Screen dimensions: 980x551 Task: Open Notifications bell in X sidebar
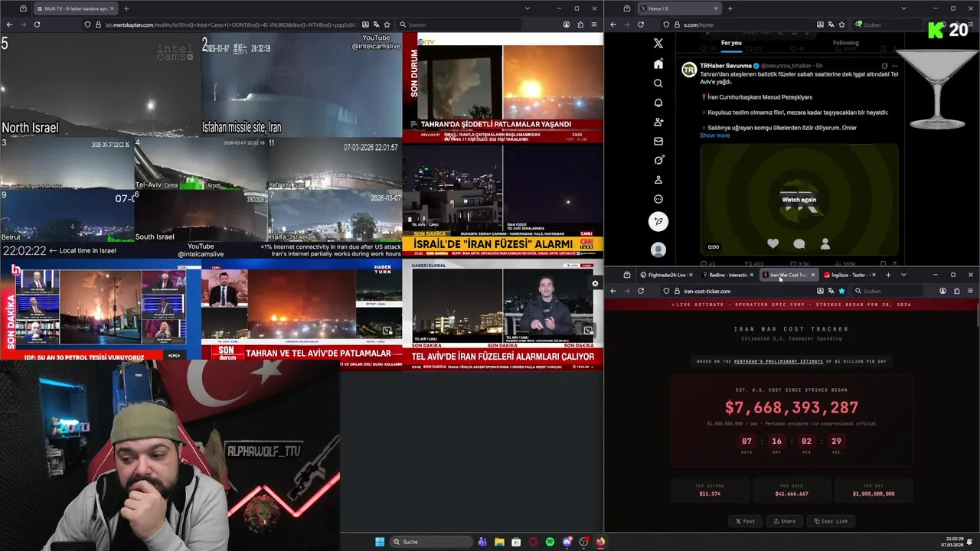658,103
